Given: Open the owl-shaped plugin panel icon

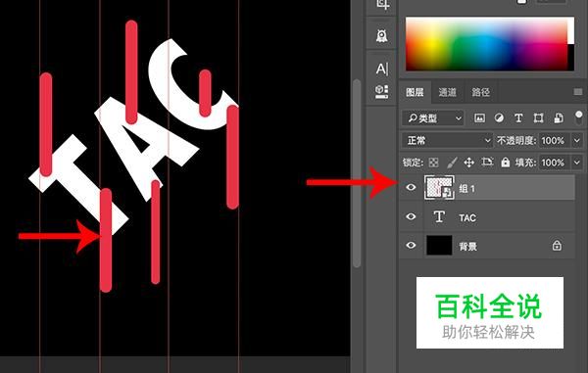Looking at the screenshot, I should tap(382, 36).
